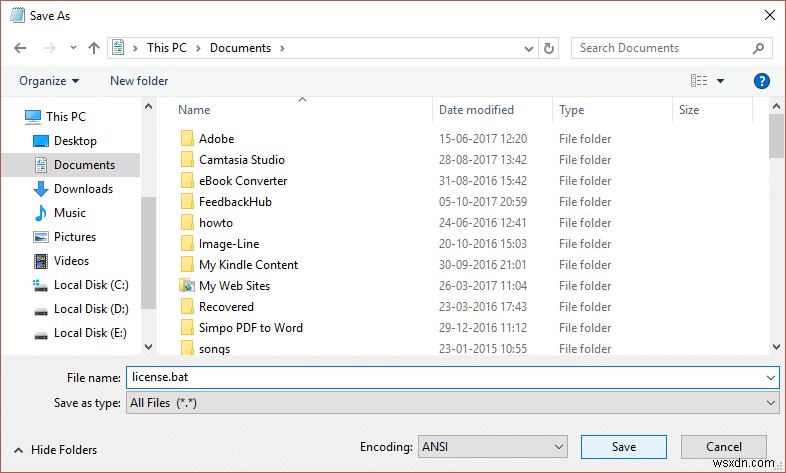Select Local Disk (E:) drive
Image resolution: width=786 pixels, height=473 pixels.
(90, 333)
